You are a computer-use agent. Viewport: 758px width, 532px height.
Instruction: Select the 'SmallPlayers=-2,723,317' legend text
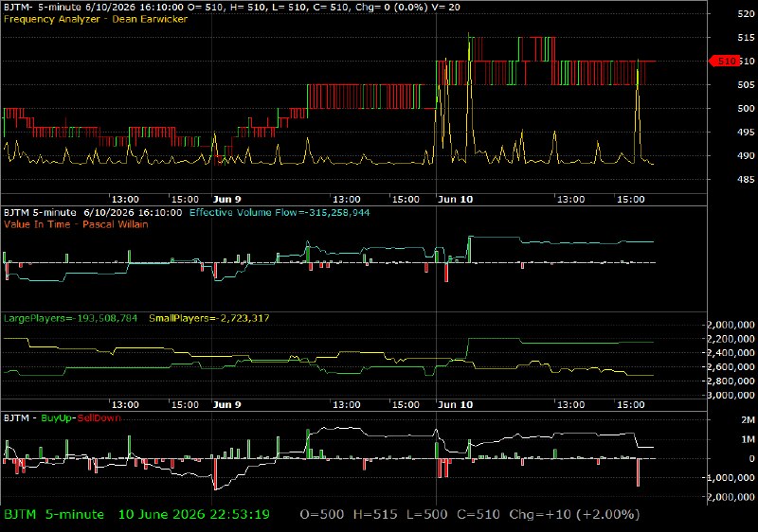(208, 319)
